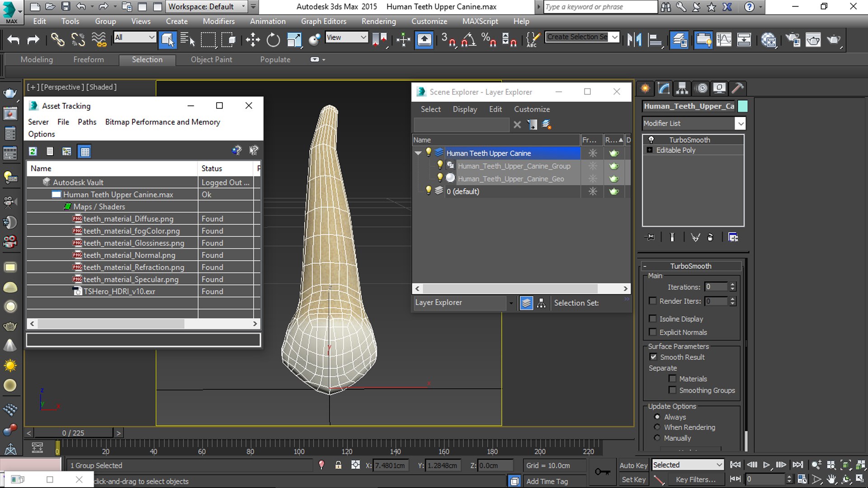Activate the Select and Rotate tool

click(x=273, y=40)
